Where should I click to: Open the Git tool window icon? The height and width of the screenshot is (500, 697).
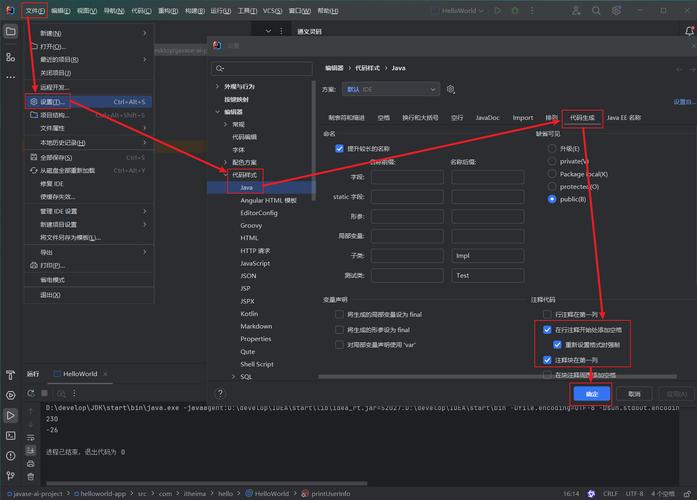pyautogui.click(x=10, y=476)
